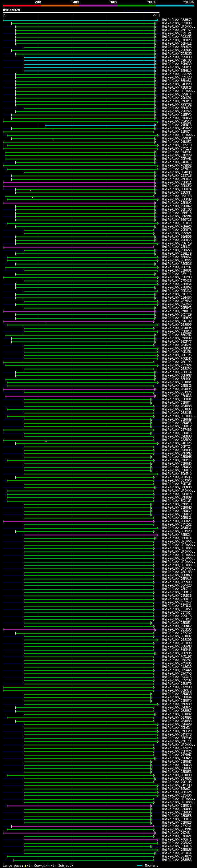Click the UniRef100_B1P874 label
The height and width of the screenshot is (868, 197).
177,132
